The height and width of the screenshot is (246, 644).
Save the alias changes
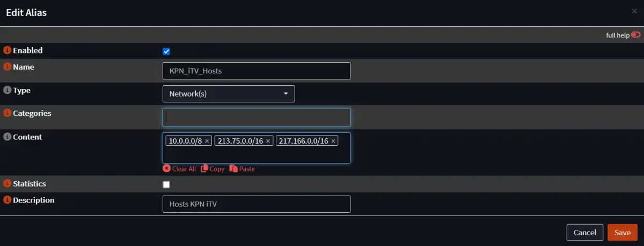pos(623,233)
